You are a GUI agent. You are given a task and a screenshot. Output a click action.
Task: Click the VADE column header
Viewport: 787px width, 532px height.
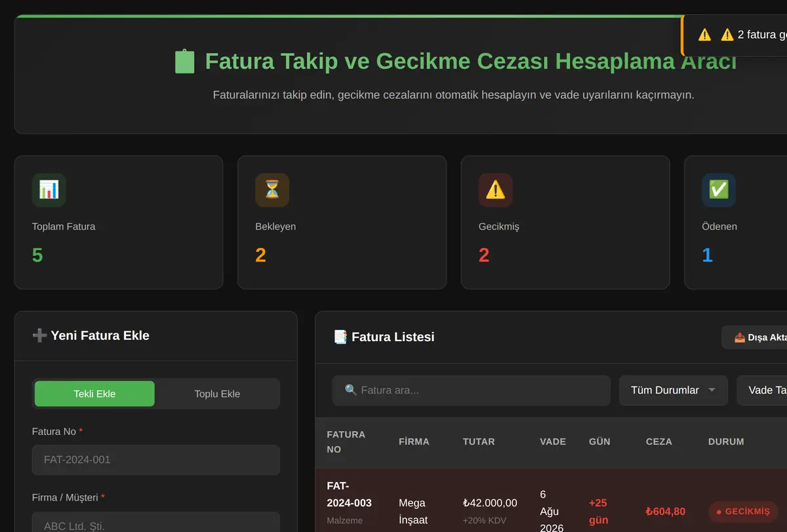pyautogui.click(x=553, y=441)
